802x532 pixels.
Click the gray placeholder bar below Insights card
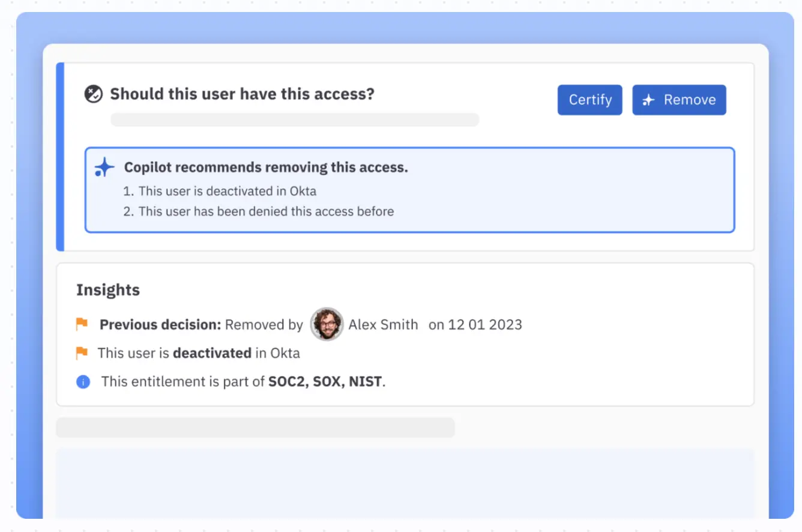(255, 428)
